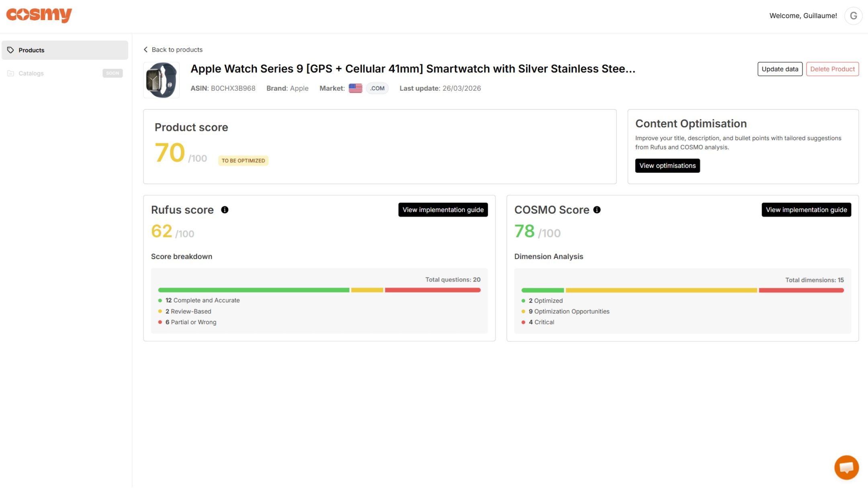Image resolution: width=868 pixels, height=488 pixels.
Task: Click the back arrow chevron
Action: coord(145,50)
